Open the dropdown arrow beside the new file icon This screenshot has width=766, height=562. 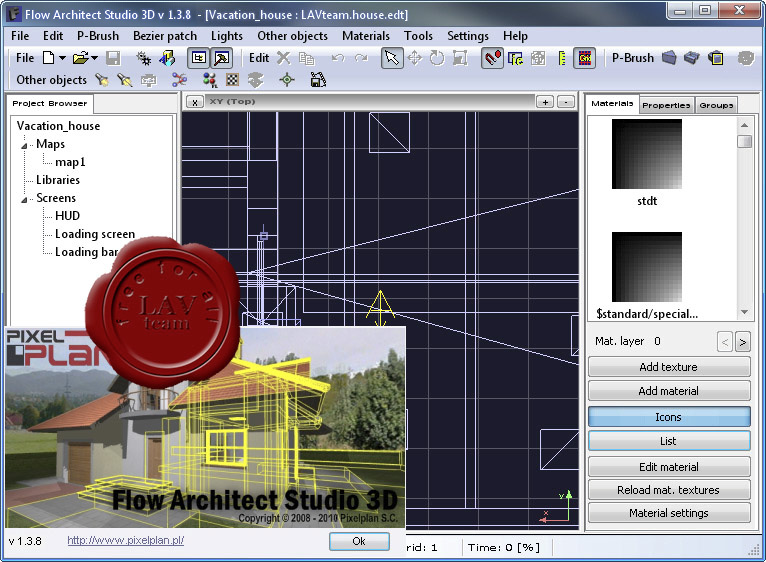(63, 58)
